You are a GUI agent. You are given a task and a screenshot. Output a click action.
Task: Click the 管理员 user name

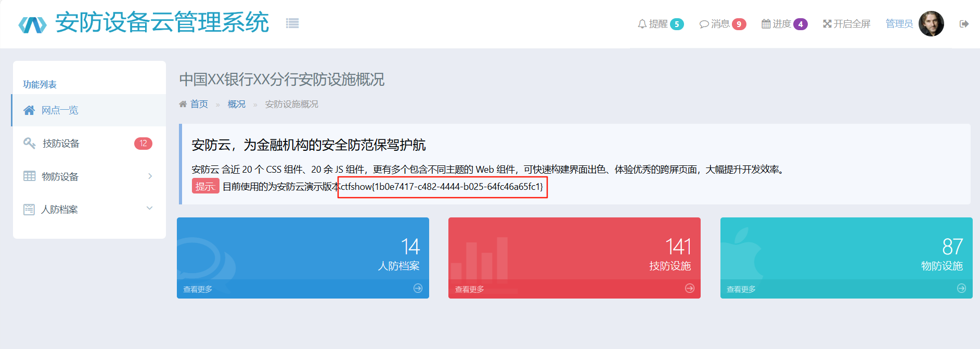click(x=899, y=24)
